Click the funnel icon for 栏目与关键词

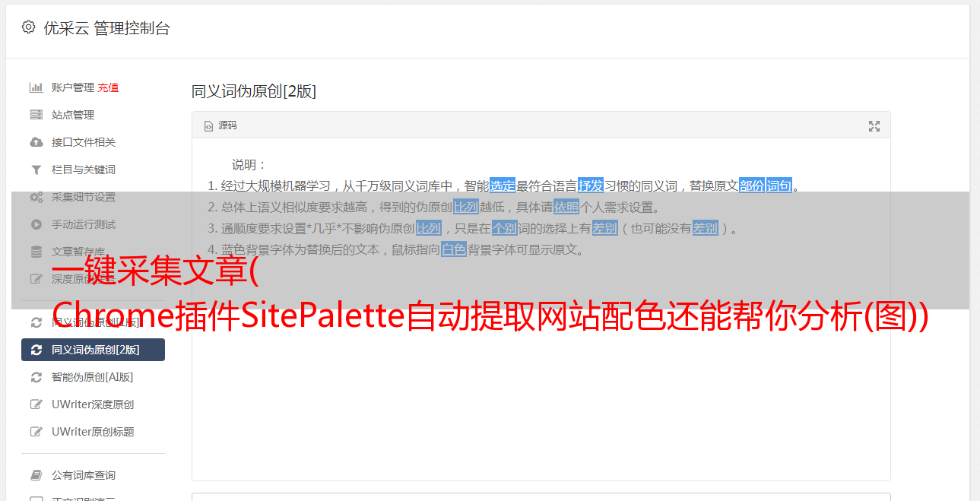tap(36, 170)
